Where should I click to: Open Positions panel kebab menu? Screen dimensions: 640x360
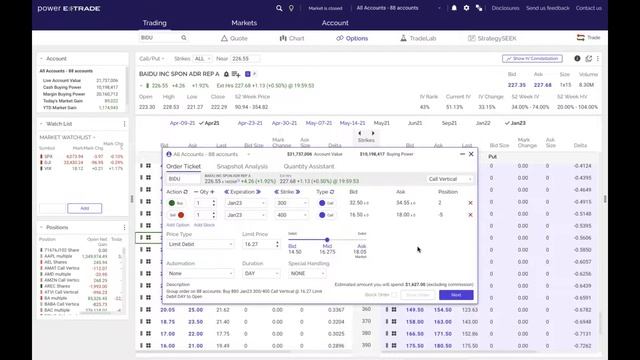[124, 227]
